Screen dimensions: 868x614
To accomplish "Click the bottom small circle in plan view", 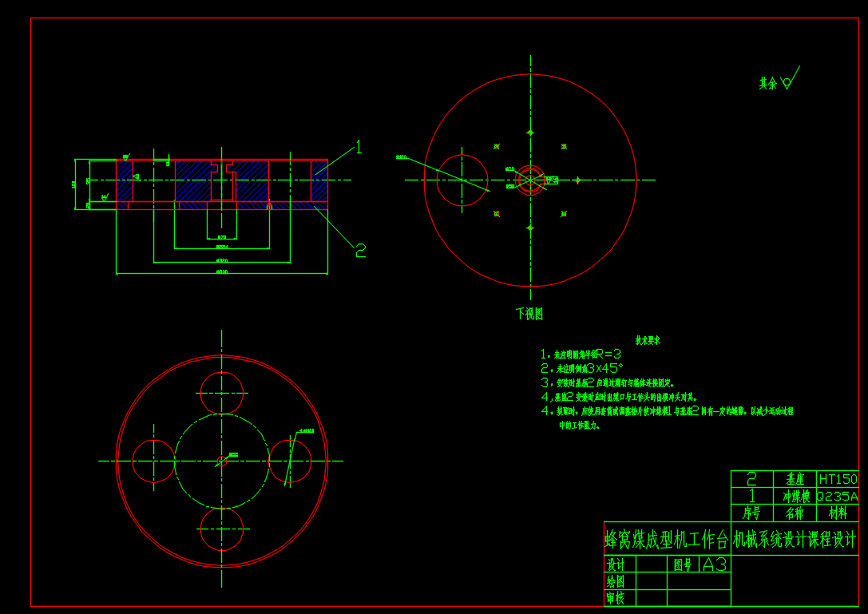I will tap(222, 529).
